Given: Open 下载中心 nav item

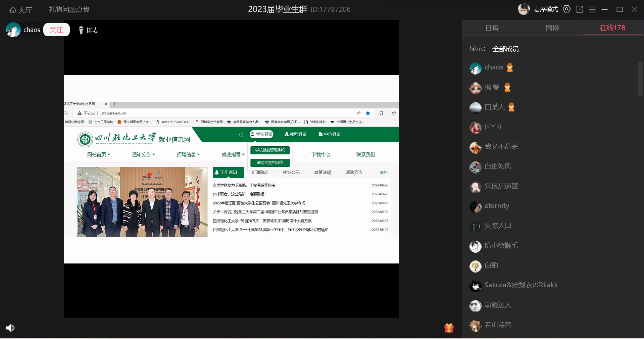Looking at the screenshot, I should click(x=321, y=154).
